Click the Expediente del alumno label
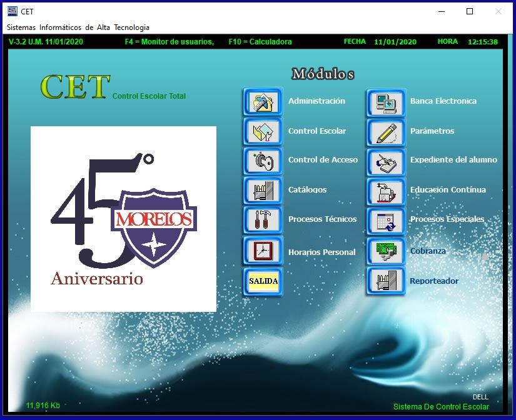The image size is (516, 420). pos(453,160)
